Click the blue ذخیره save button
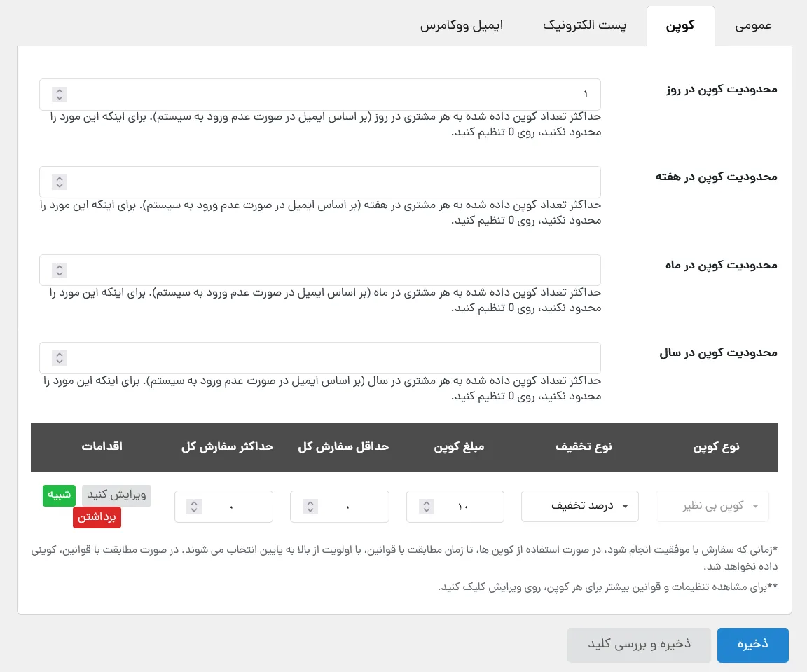 tap(752, 645)
